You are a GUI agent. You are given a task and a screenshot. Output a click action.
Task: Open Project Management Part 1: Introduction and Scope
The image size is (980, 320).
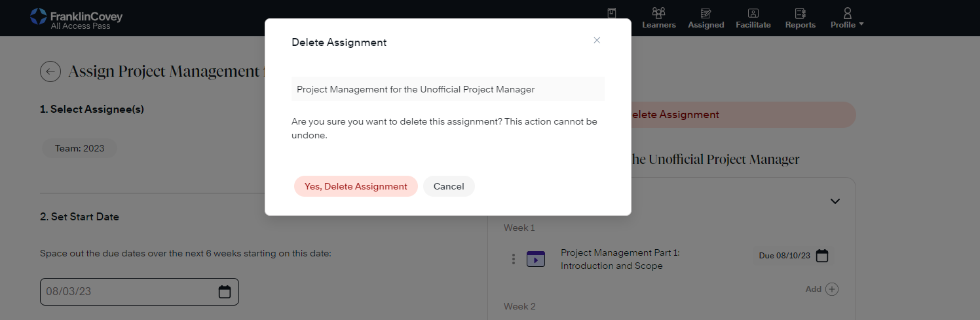620,259
